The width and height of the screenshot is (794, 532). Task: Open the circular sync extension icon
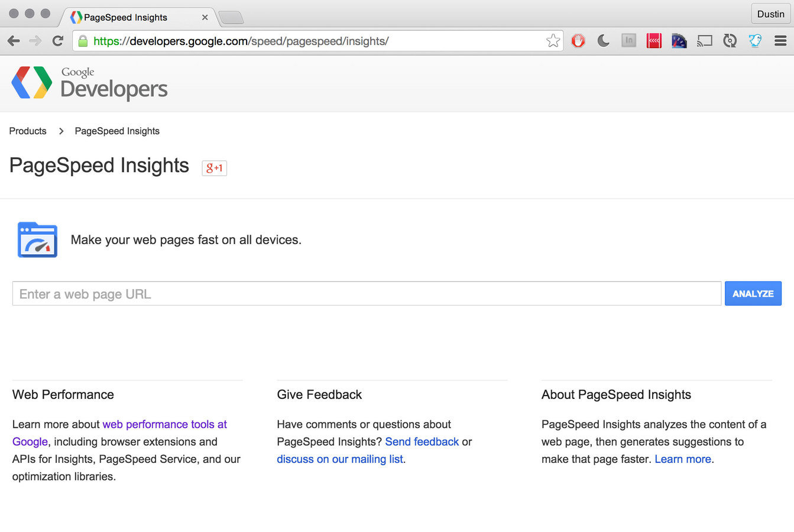pos(730,41)
